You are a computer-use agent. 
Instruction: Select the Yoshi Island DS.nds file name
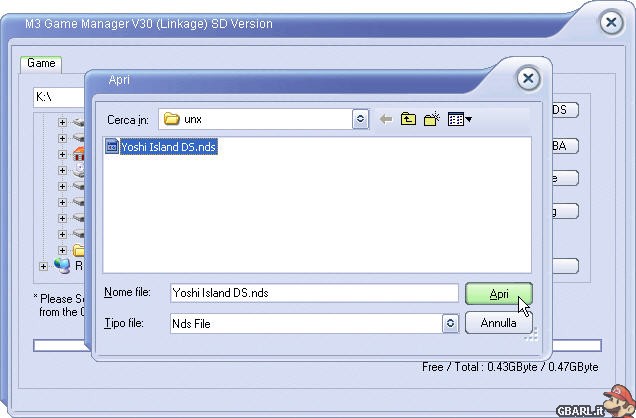(168, 147)
